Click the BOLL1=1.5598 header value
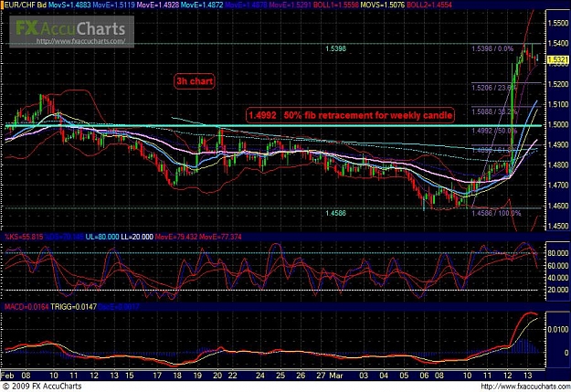571x392 pixels. 336,5
